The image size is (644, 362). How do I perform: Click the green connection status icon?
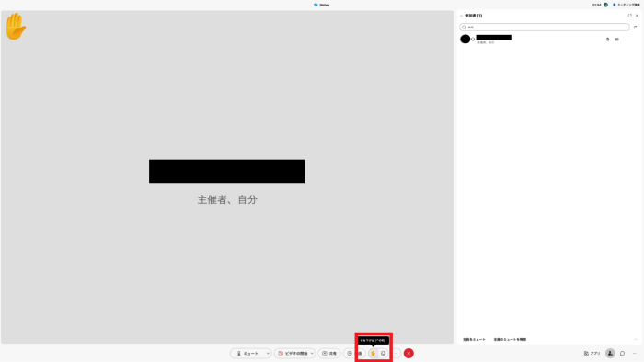(x=605, y=5)
